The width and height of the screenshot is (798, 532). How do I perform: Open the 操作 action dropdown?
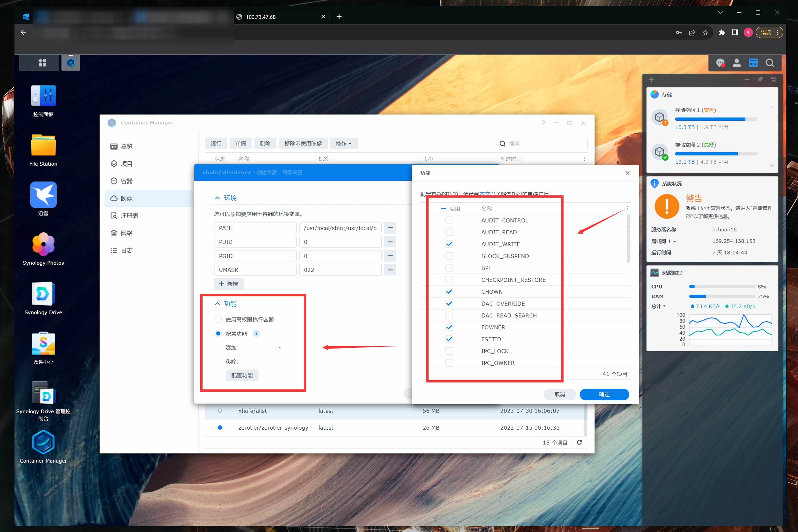click(x=343, y=144)
